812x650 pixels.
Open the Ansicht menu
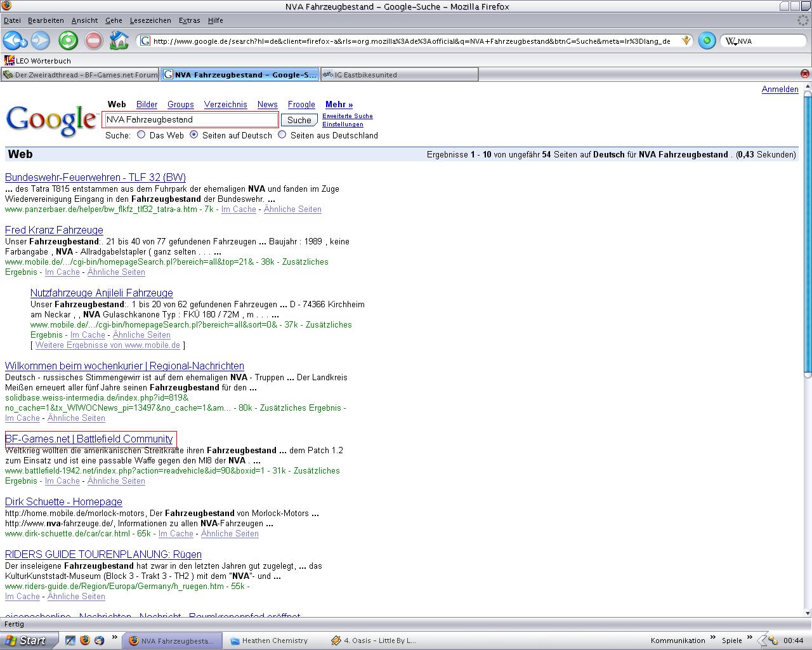coord(84,20)
